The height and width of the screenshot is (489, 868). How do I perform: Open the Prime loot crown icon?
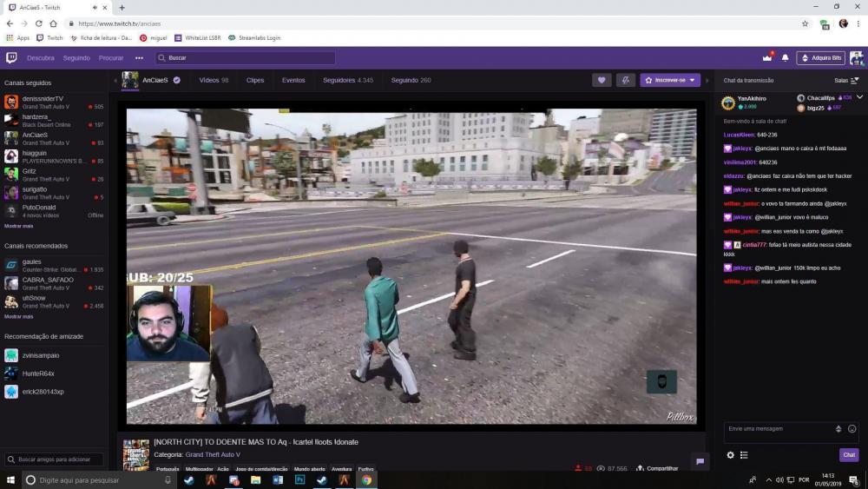767,57
